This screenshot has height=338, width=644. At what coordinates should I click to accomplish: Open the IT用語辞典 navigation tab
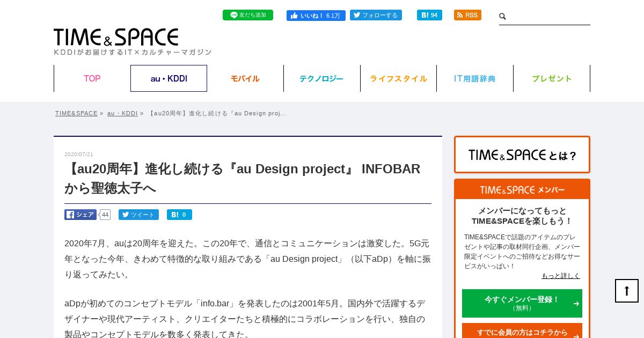click(x=475, y=78)
